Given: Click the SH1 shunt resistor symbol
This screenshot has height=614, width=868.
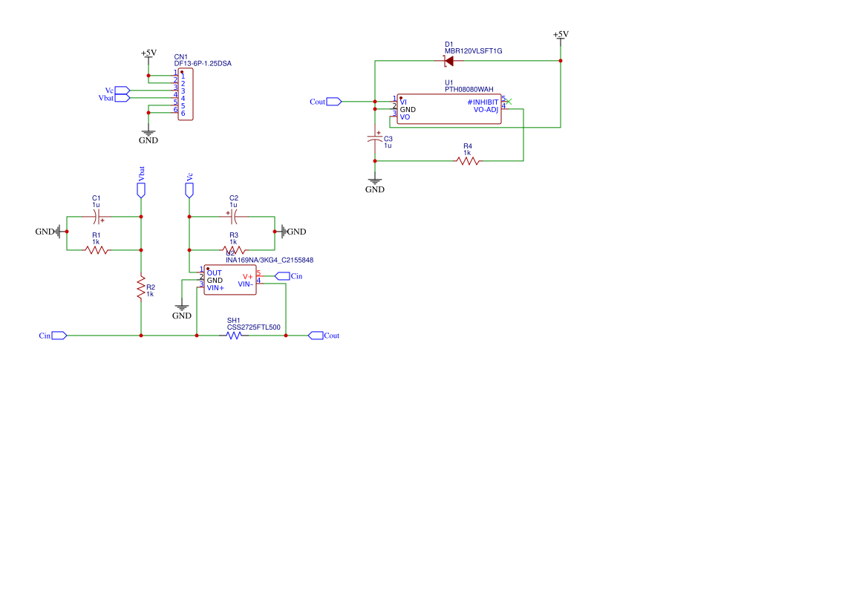Looking at the screenshot, I should [x=234, y=336].
